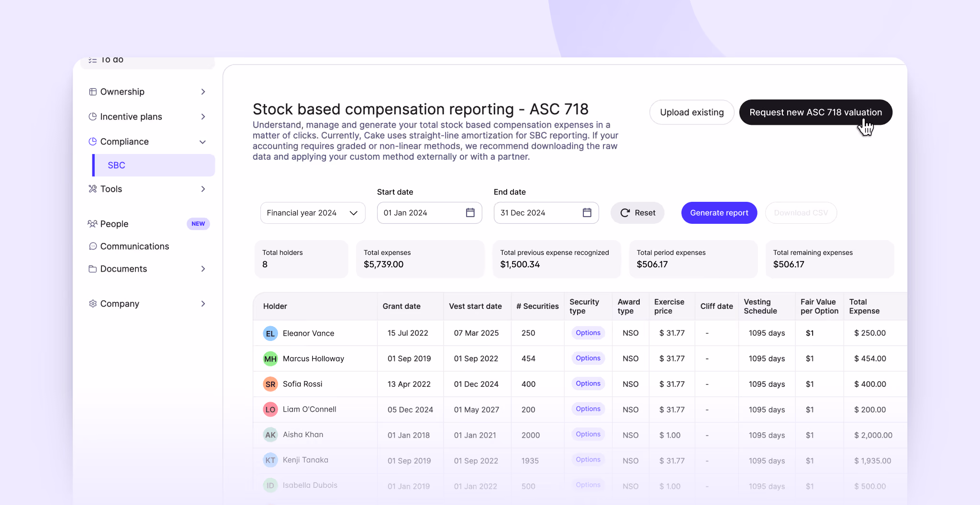Image resolution: width=980 pixels, height=505 pixels.
Task: Click the Tools wrench icon
Action: pos(93,189)
